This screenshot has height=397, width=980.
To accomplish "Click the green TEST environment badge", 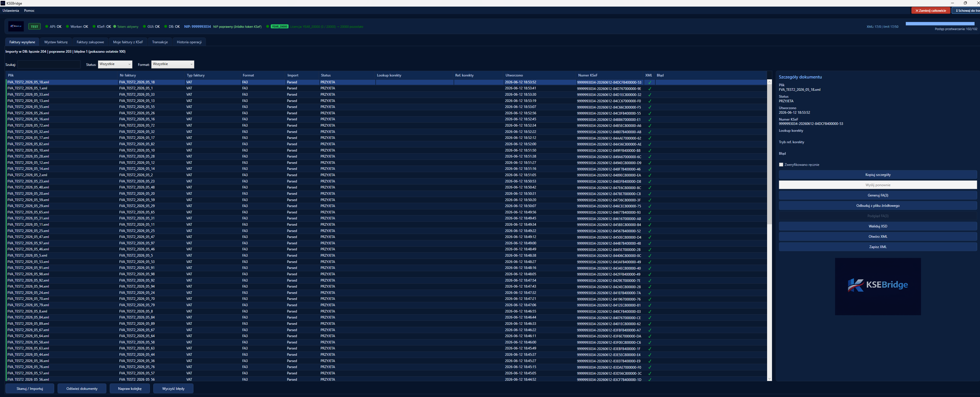I will click(x=35, y=27).
